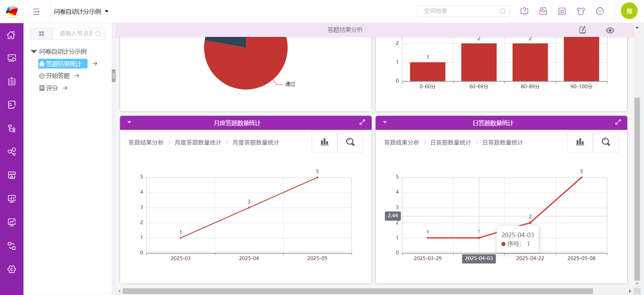644x295 pixels.
Task: Switch chart type in 月度答题数量统计 panel
Action: coord(324,142)
